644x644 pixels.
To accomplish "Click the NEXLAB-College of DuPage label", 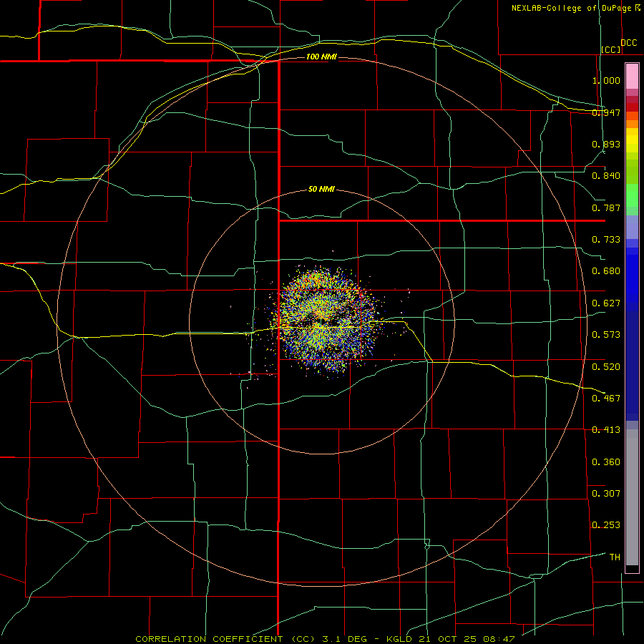I will (571, 8).
